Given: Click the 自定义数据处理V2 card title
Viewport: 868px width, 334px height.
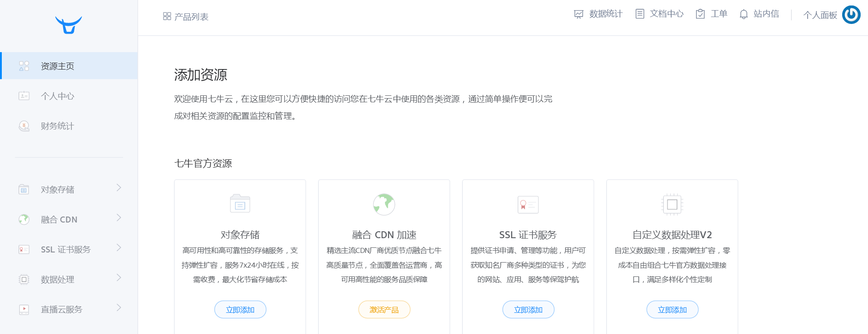Looking at the screenshot, I should [672, 235].
